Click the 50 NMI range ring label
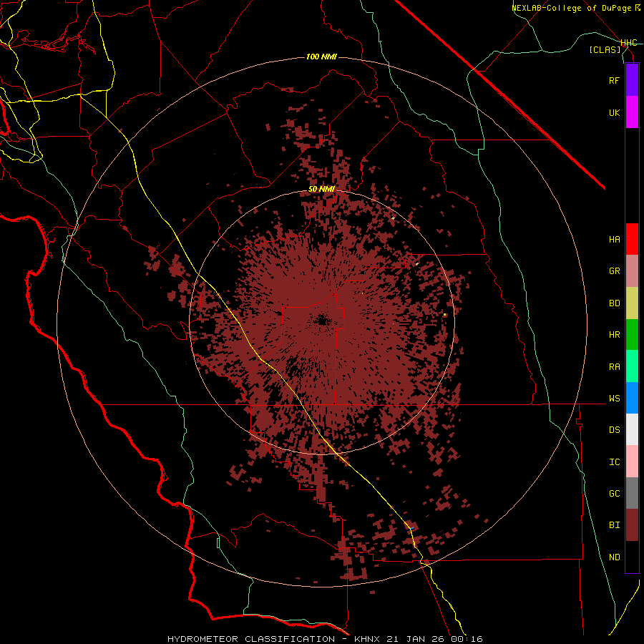The height and width of the screenshot is (644, 644). [x=321, y=190]
